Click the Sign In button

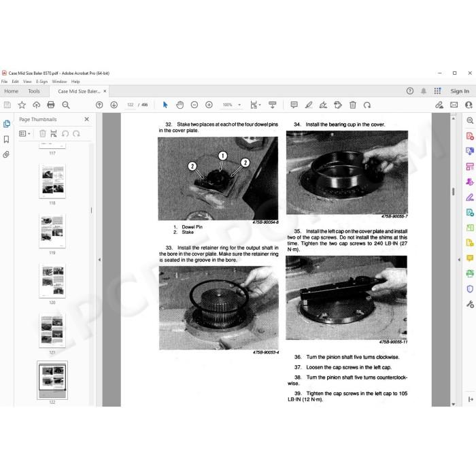tap(460, 91)
